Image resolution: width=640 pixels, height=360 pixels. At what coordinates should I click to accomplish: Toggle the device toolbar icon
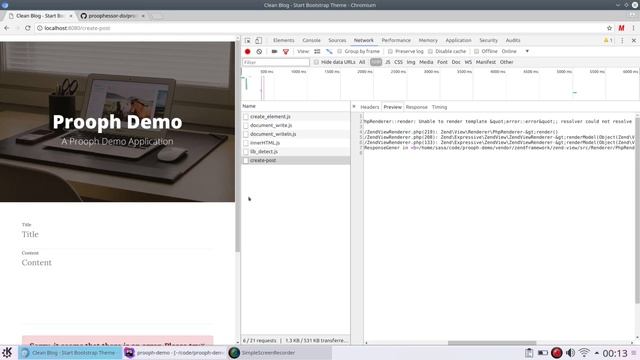258,40
